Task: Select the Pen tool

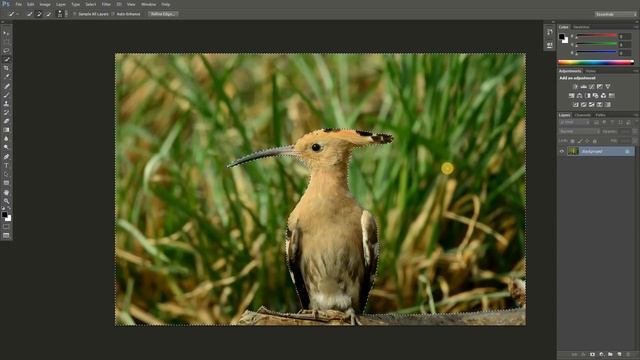Action: 6,157
